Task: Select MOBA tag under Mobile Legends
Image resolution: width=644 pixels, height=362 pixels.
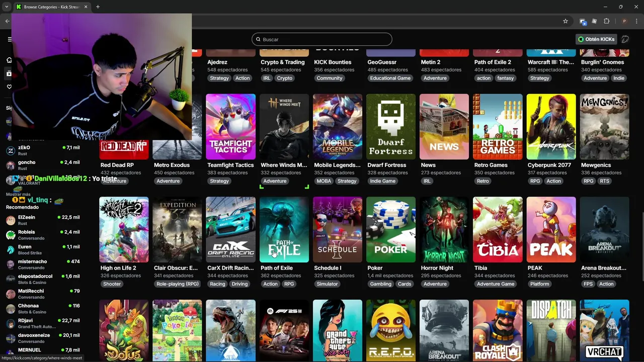Action: click(324, 181)
